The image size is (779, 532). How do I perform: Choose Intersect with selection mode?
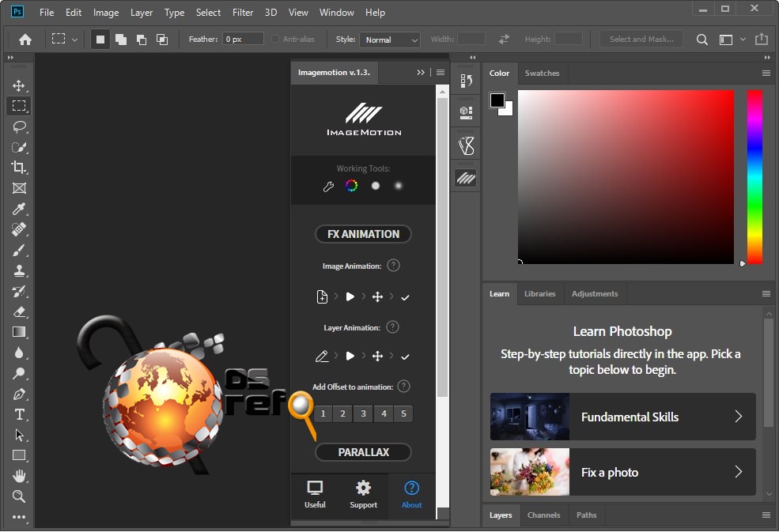tap(162, 40)
